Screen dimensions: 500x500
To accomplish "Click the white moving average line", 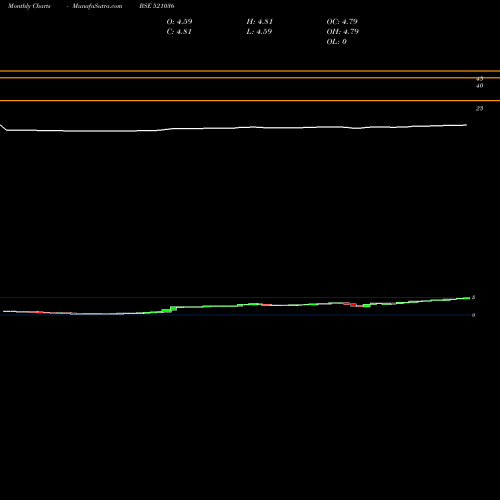I will 233,128.
